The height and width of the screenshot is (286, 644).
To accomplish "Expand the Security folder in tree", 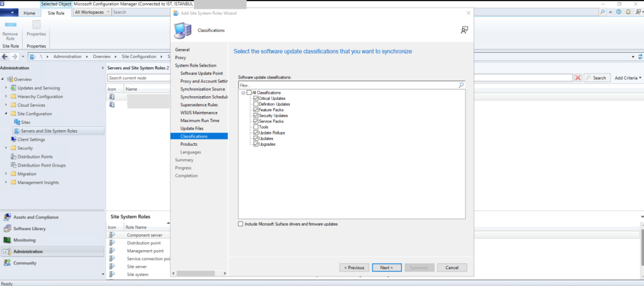I will point(6,148).
